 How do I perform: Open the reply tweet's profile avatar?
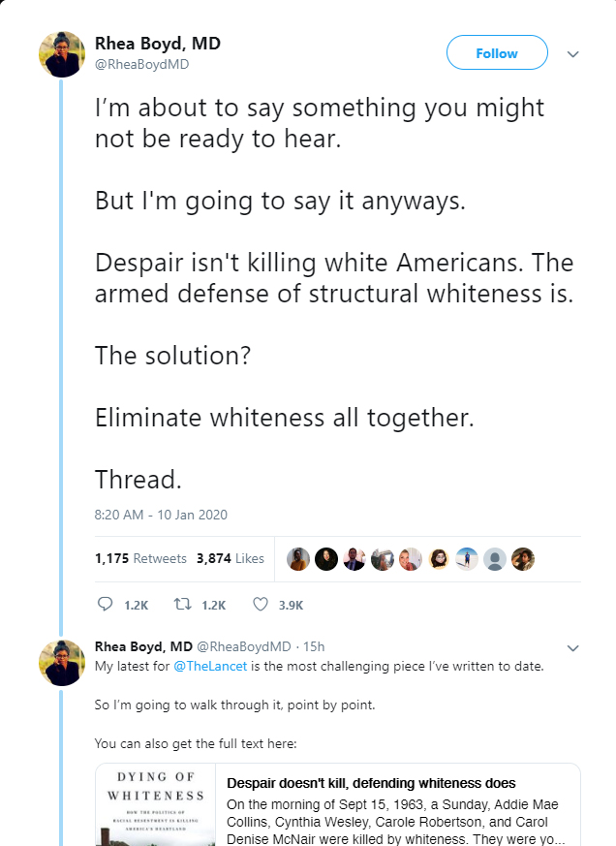click(x=61, y=663)
